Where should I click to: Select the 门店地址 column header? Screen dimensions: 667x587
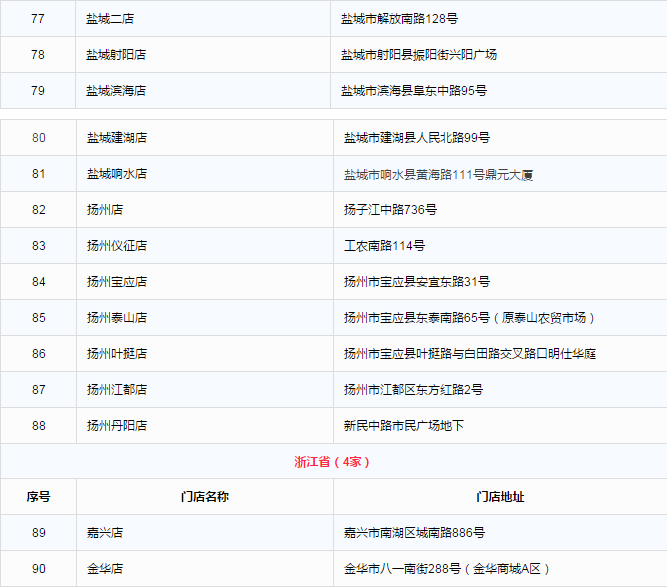click(x=500, y=497)
